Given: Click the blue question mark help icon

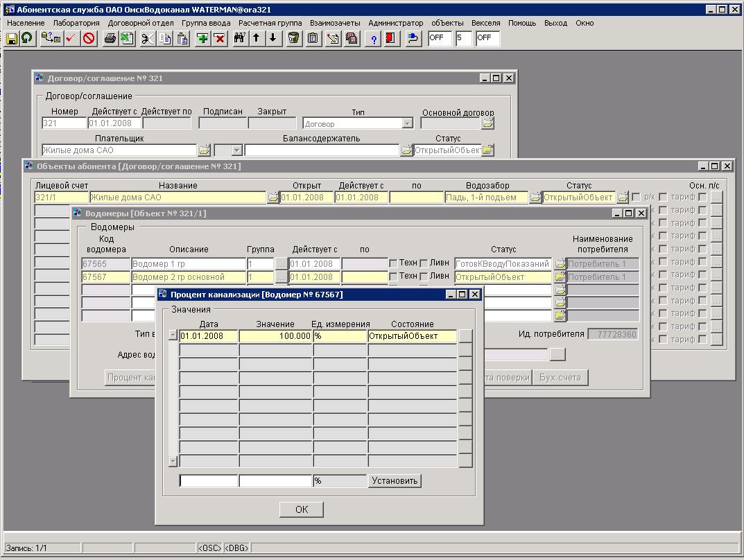Looking at the screenshot, I should pos(374,38).
